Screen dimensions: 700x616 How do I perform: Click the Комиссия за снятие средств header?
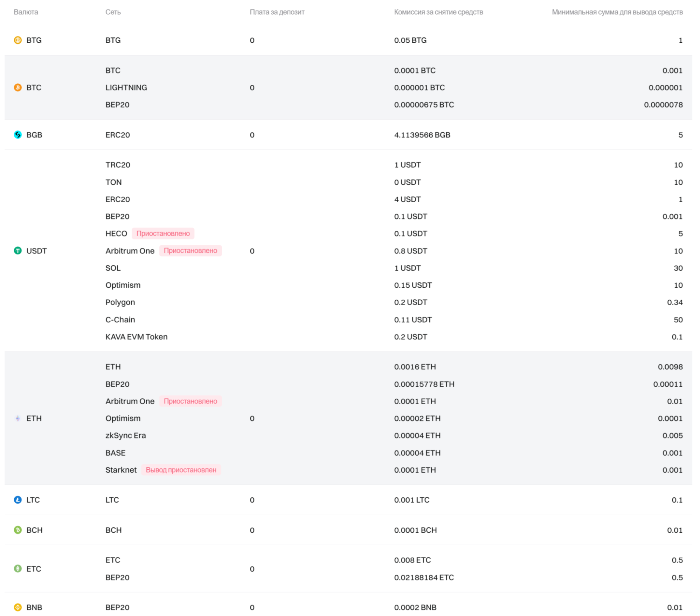(x=438, y=12)
